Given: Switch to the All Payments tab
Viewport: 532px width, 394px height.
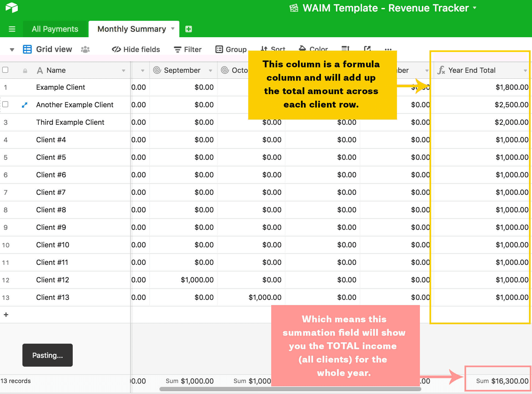Looking at the screenshot, I should [55, 29].
